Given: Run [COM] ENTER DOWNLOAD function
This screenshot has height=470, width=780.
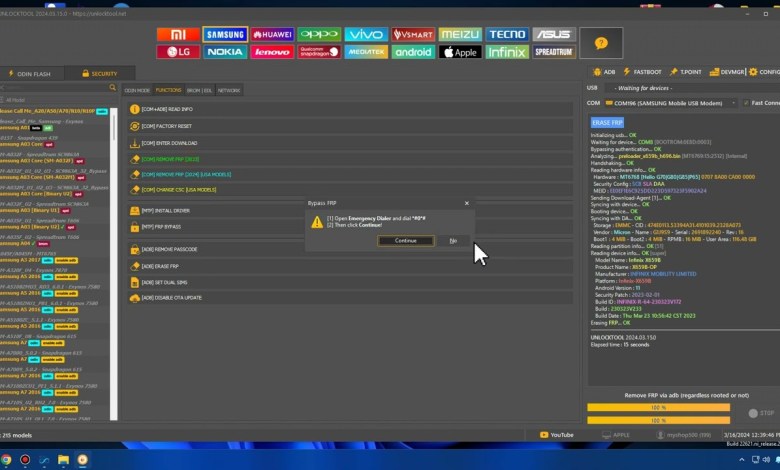Looking at the screenshot, I should (x=350, y=143).
